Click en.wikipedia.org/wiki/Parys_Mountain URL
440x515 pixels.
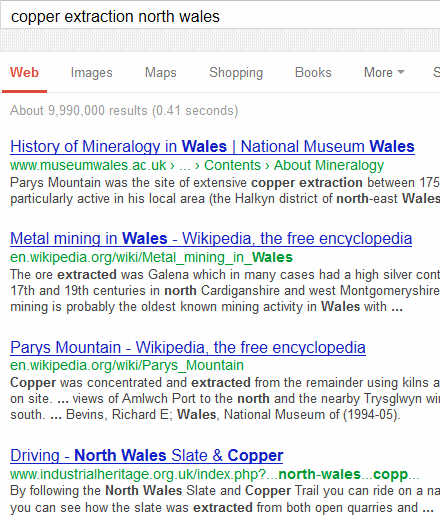127,366
